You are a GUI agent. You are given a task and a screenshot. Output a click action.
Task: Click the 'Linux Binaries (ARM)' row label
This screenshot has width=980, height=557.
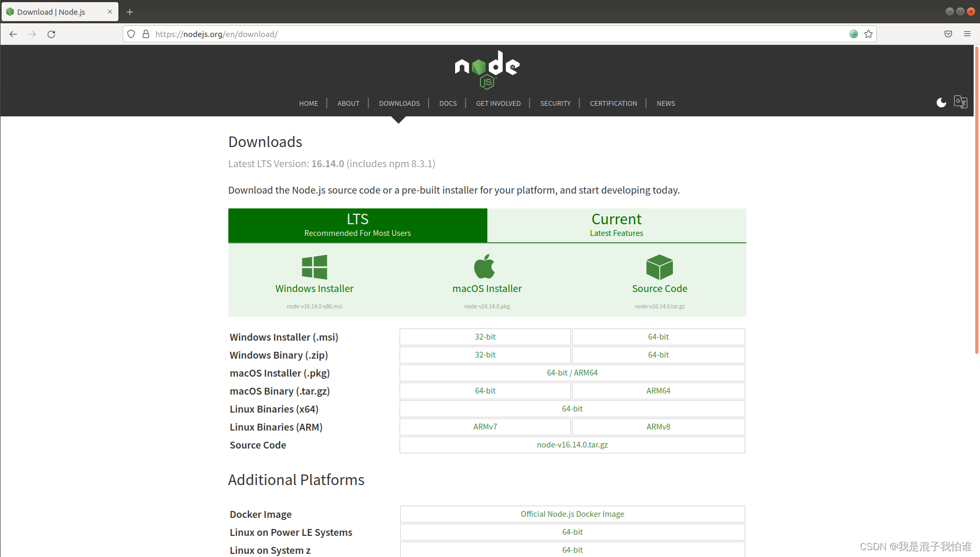point(276,427)
